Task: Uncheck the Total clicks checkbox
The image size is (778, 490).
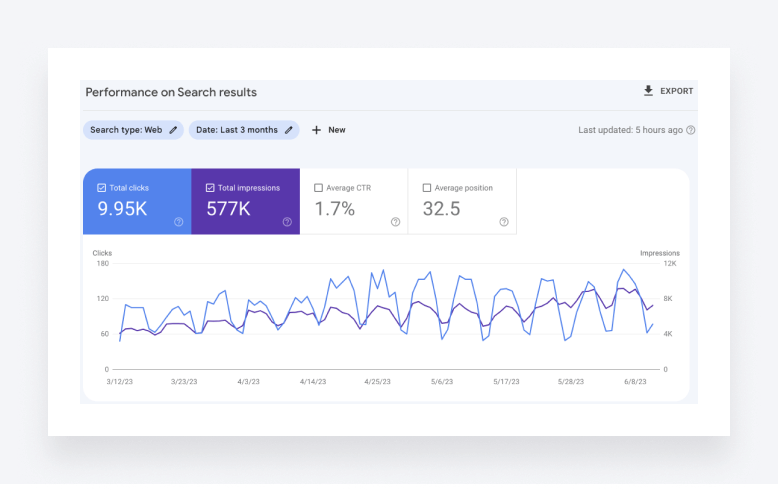Action: click(x=101, y=188)
